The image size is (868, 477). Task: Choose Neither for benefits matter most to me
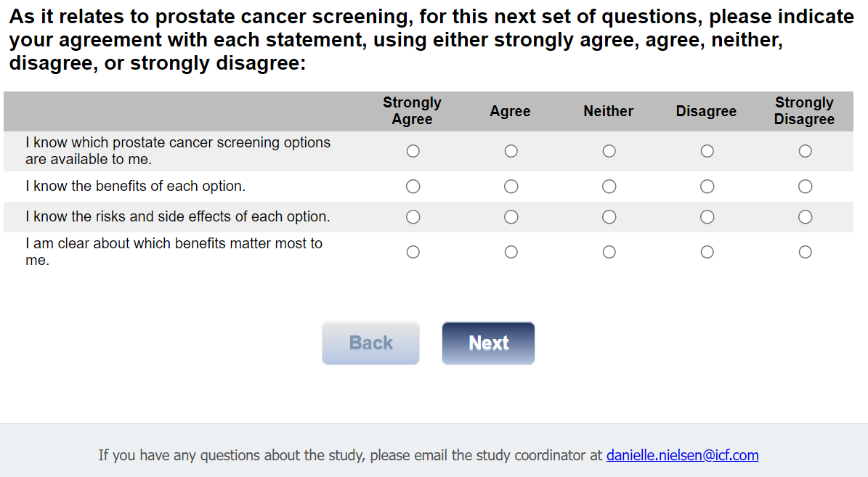pos(609,252)
